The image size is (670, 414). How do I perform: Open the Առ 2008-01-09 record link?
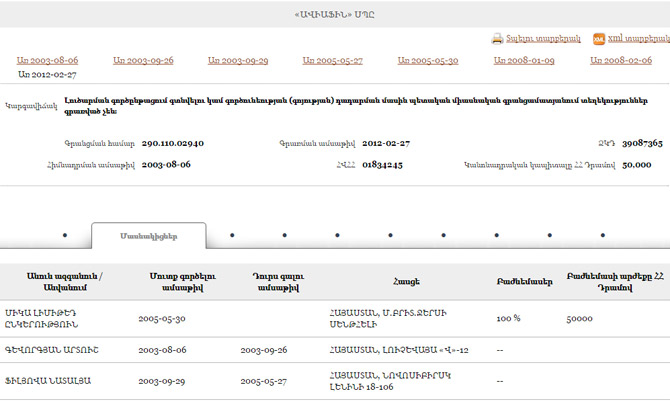point(524,60)
